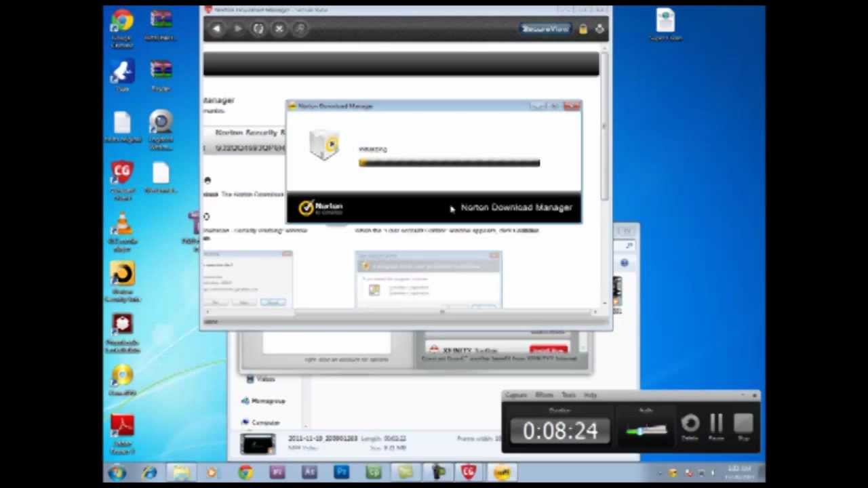868x488 pixels.
Task: Open Windows Explorer from the taskbar
Action: 181,472
